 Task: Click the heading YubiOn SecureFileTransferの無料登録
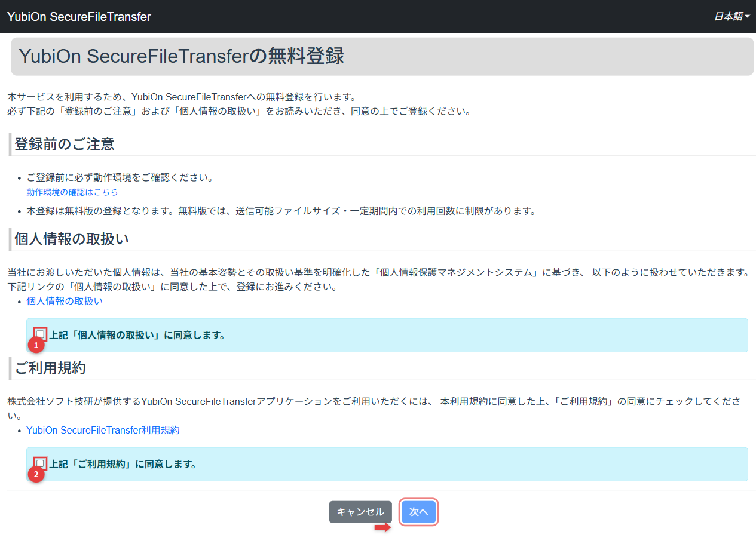point(181,56)
